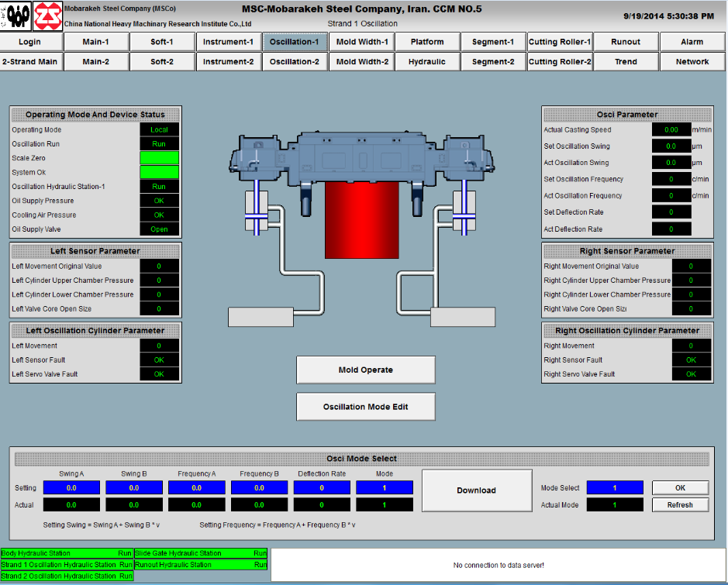
Task: Click the Set Oscillation Frequency value
Action: (x=671, y=179)
